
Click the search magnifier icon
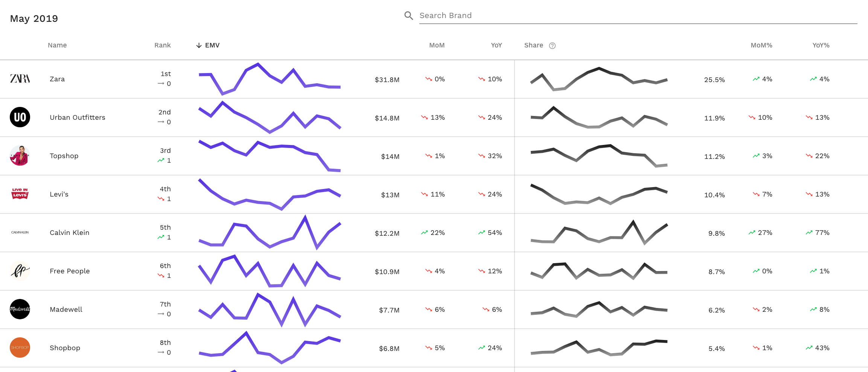pyautogui.click(x=408, y=15)
